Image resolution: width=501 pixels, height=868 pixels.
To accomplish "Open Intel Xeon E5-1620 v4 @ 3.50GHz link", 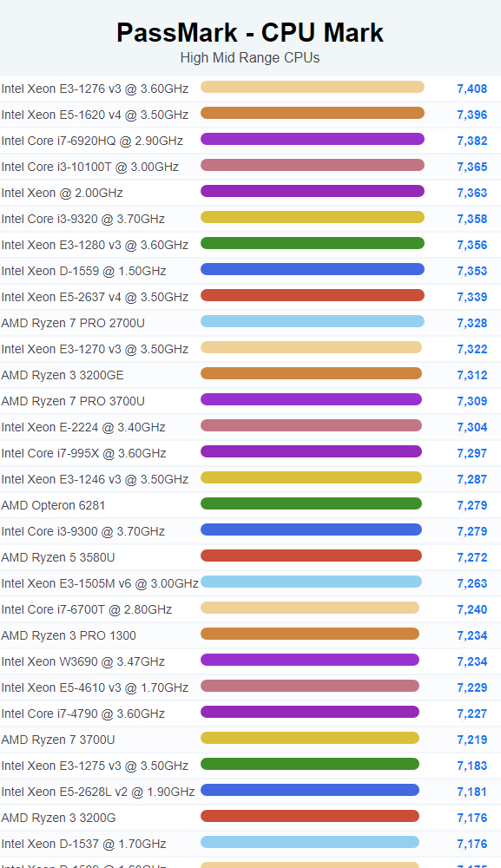I will coord(95,115).
